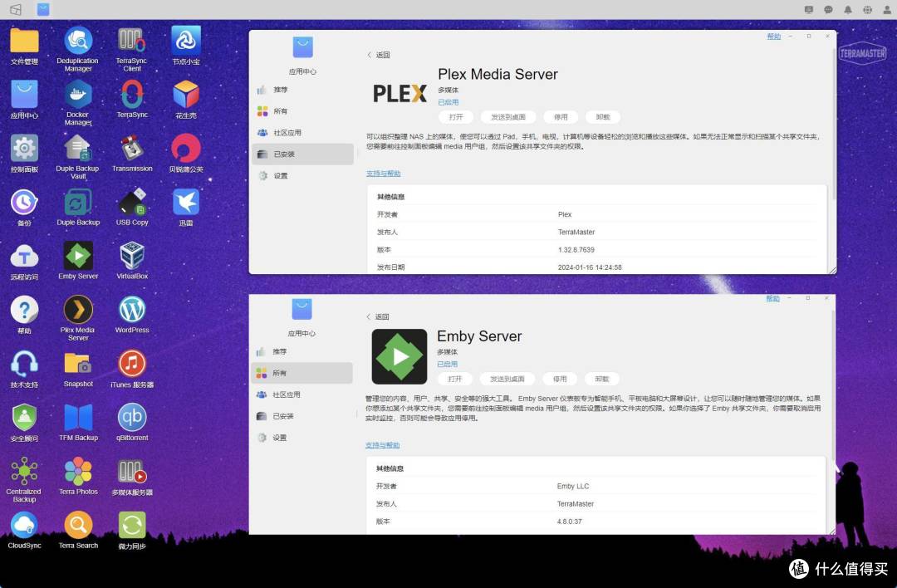Select 已安装 in Plex window sidebar
The height and width of the screenshot is (588, 897).
(x=302, y=154)
